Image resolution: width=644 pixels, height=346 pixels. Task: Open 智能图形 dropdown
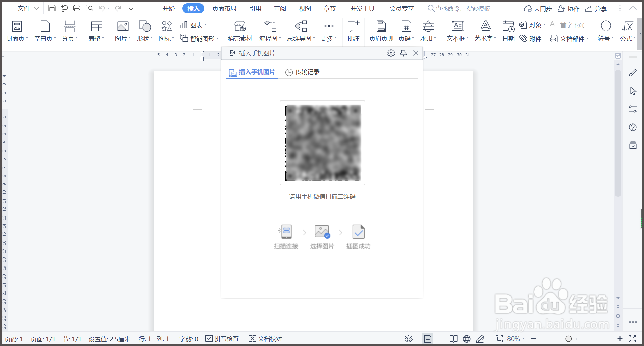(217, 38)
